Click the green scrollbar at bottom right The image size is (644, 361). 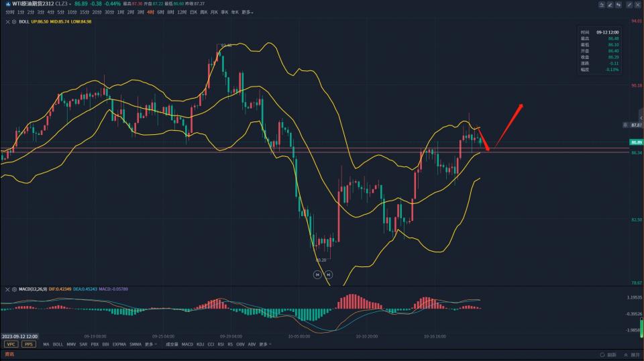click(641, 329)
